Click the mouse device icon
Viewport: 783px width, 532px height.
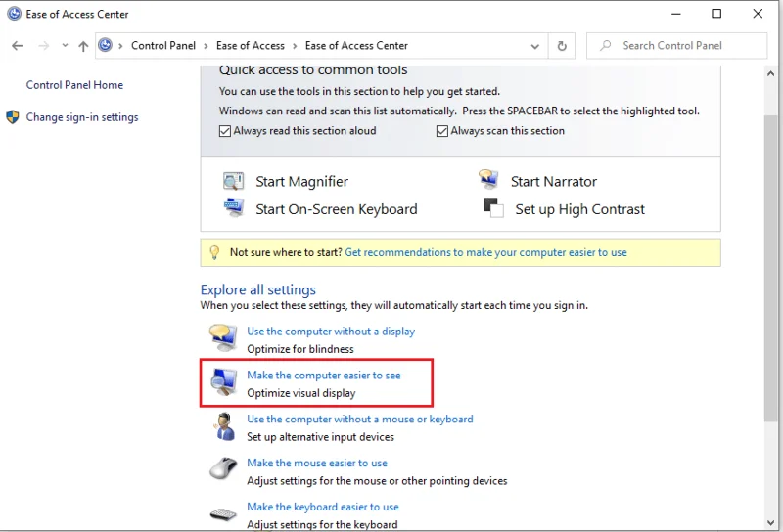point(223,468)
